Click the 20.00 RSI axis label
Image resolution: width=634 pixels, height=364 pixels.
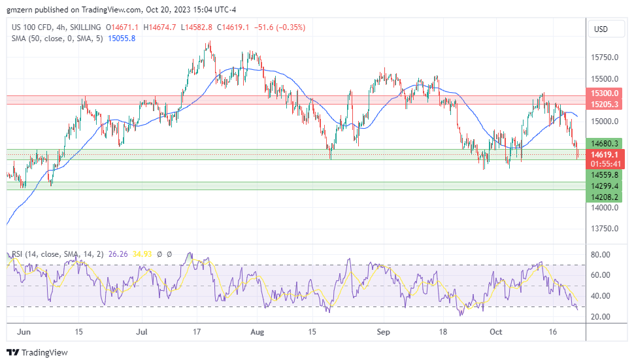[601, 317]
